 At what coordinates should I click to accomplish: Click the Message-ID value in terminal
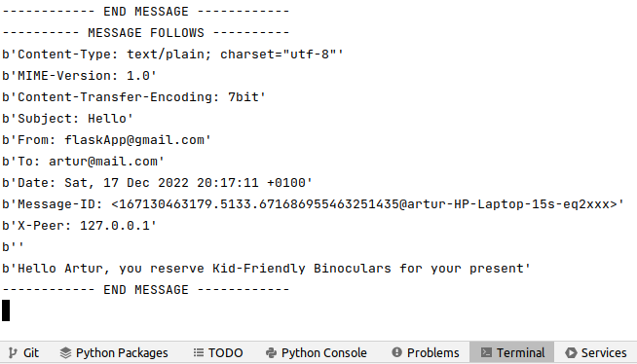point(364,204)
